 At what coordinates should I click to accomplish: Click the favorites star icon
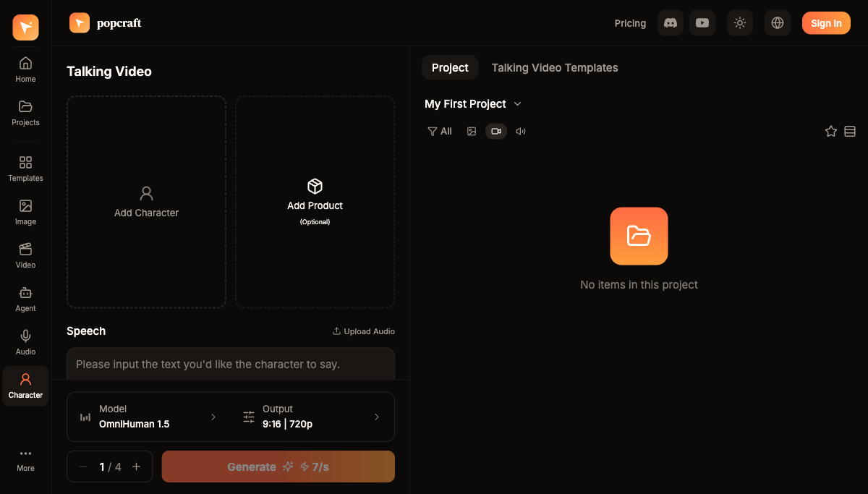830,132
